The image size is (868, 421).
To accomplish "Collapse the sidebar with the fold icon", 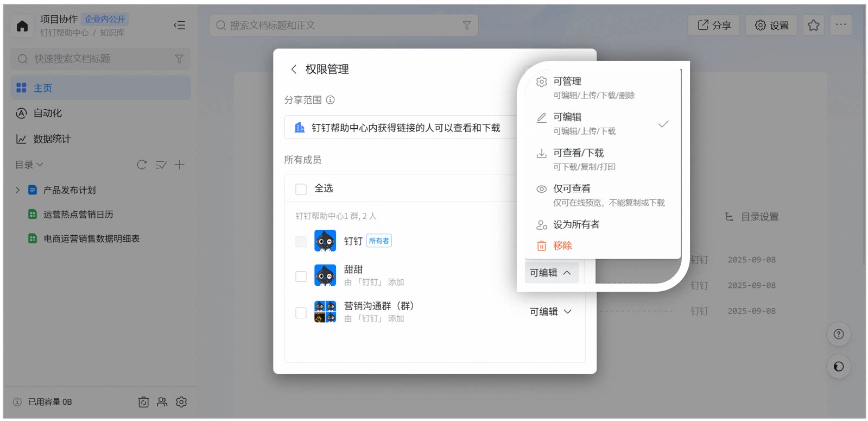I will [180, 25].
